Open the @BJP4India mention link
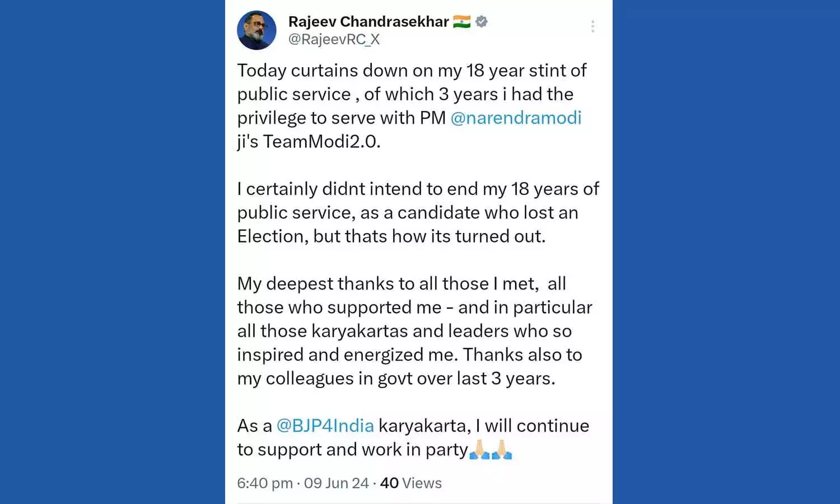The height and width of the screenshot is (504, 840). tap(325, 426)
